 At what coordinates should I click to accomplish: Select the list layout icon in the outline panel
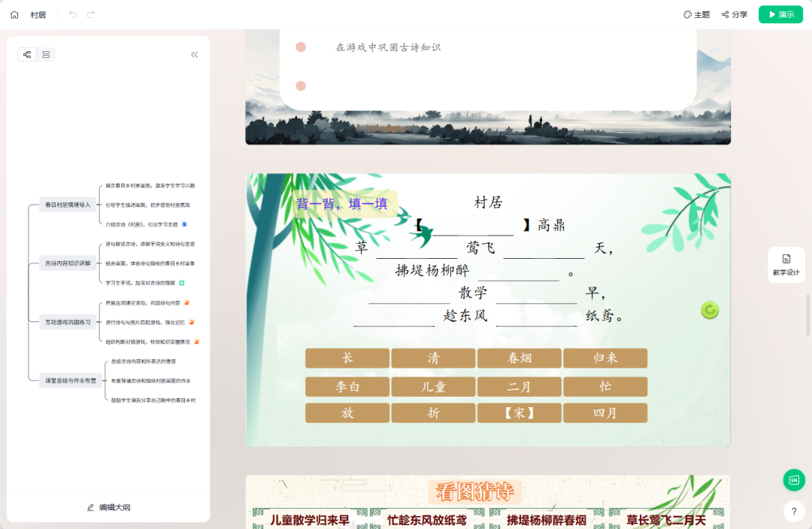(45, 54)
